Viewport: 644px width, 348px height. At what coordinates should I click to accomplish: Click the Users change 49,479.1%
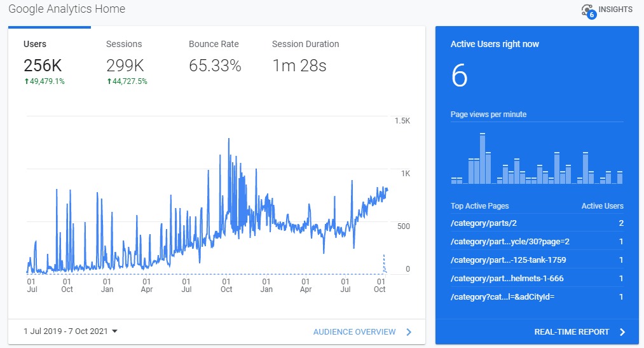click(x=45, y=81)
